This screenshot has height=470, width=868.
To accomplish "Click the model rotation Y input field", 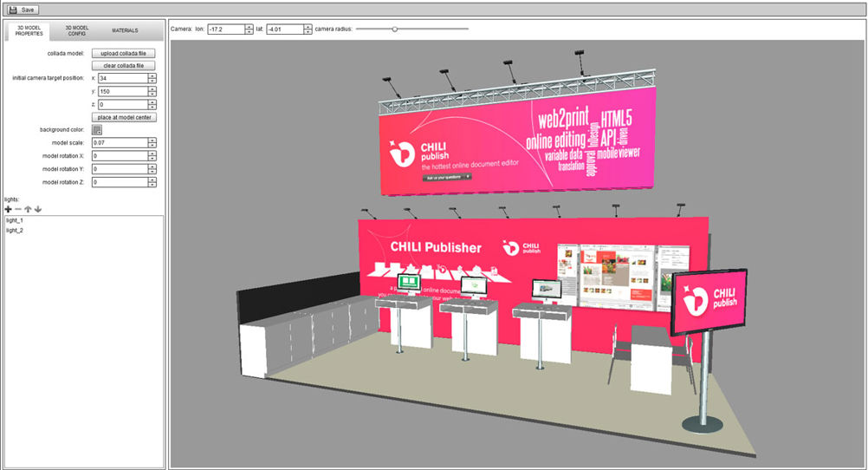I will click(x=120, y=169).
